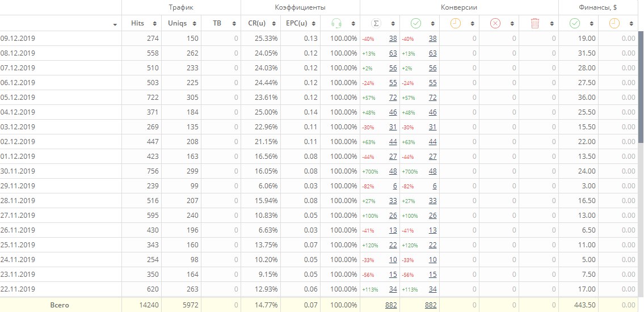Click EPC(u) value 0.14

click(x=311, y=112)
